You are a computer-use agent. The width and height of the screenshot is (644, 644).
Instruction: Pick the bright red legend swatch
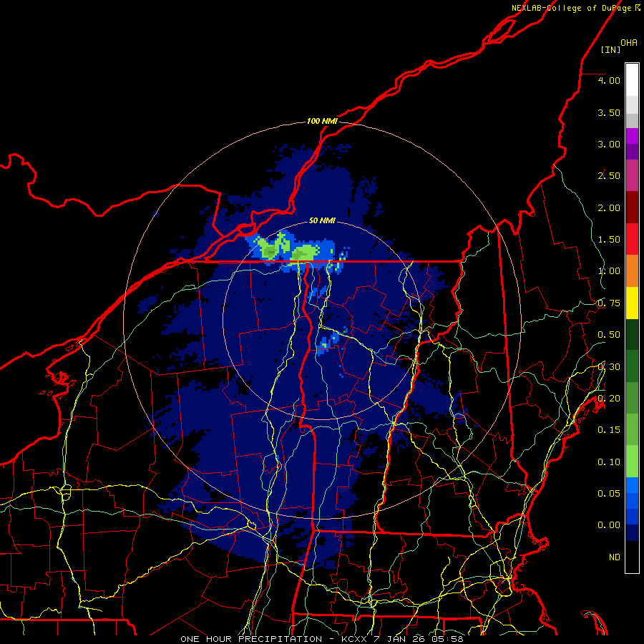click(632, 239)
